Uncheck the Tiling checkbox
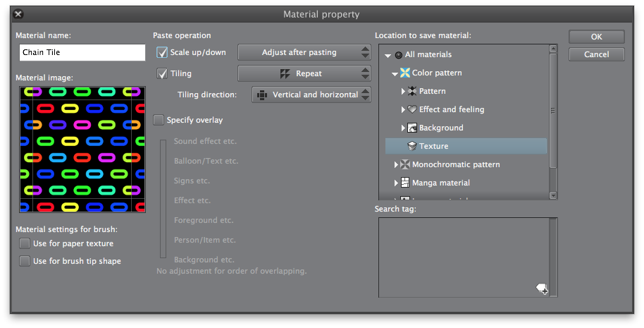The image size is (644, 328). coord(162,73)
